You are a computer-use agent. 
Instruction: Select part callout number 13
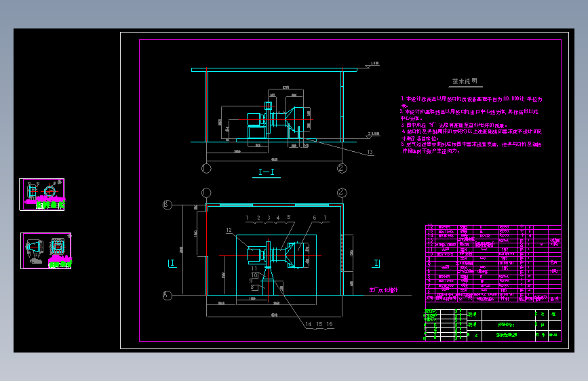tap(370, 152)
